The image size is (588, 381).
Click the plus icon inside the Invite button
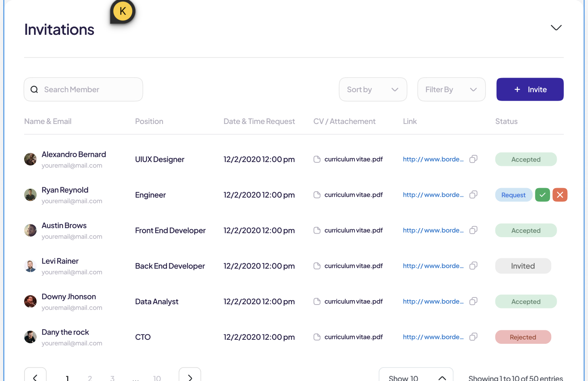(x=517, y=90)
